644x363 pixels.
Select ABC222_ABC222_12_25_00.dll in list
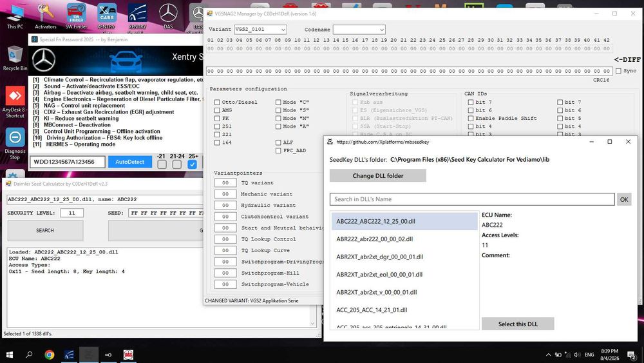point(404,221)
